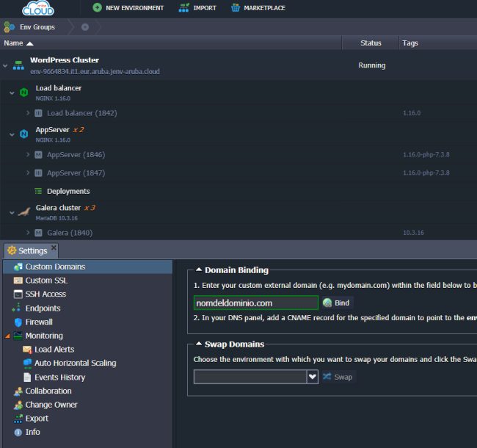This screenshot has height=448, width=477.
Task: Close the Settings tab
Action: tap(54, 248)
